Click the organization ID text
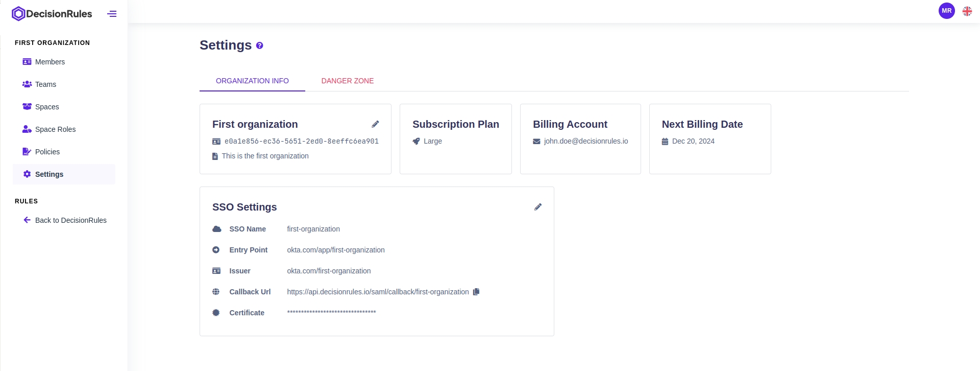 [x=301, y=141]
